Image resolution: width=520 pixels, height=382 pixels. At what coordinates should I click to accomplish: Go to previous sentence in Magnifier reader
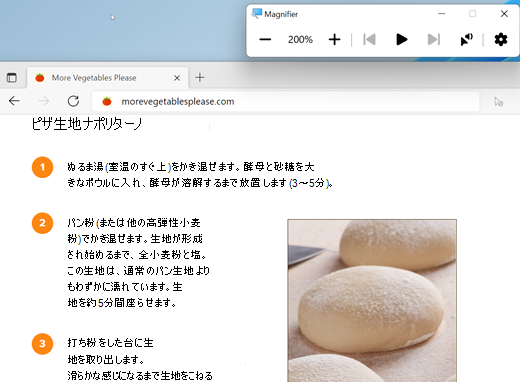click(369, 40)
